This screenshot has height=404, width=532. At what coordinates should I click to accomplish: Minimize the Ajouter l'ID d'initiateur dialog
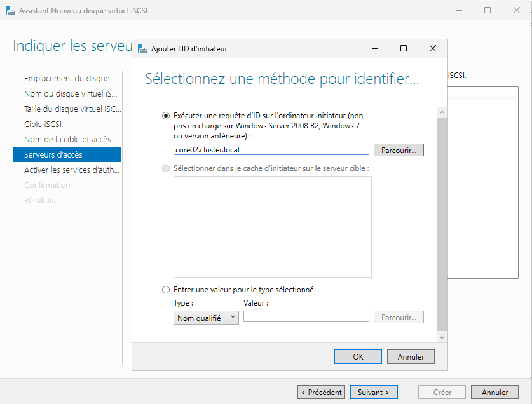374,48
